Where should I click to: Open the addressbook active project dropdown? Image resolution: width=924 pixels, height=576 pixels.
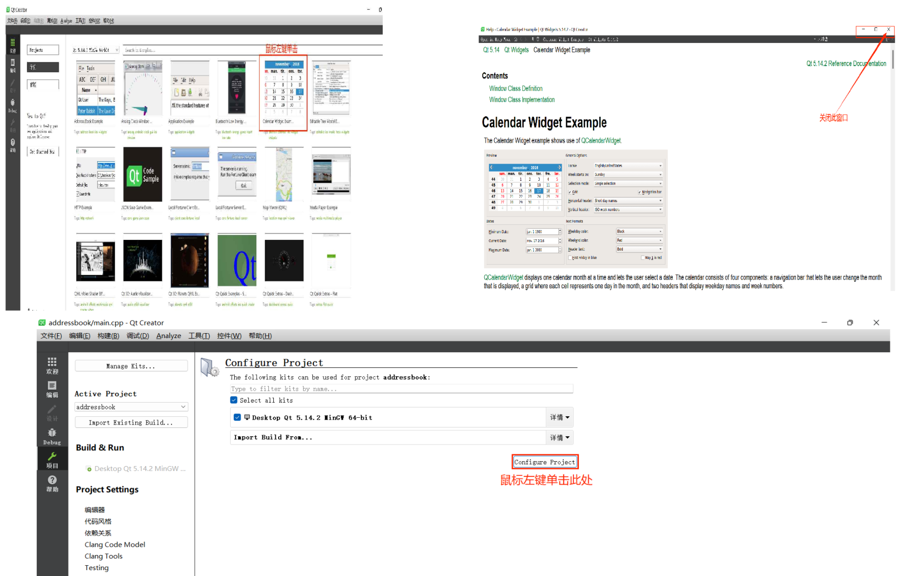pos(131,407)
